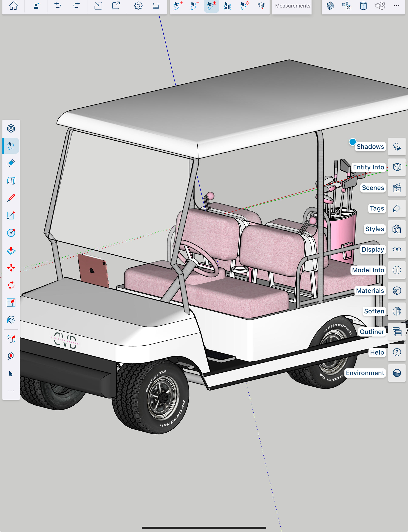Select the Paint Bucket tool
Screen dimensions: 408x532
(11, 320)
